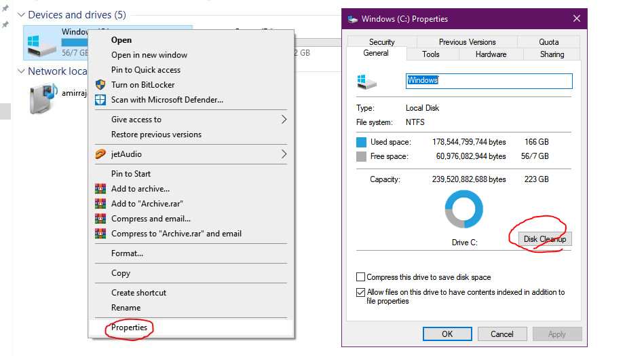Screen dimensions: 644x356
Task: Expand the Give access to submenu arrow
Action: [284, 119]
